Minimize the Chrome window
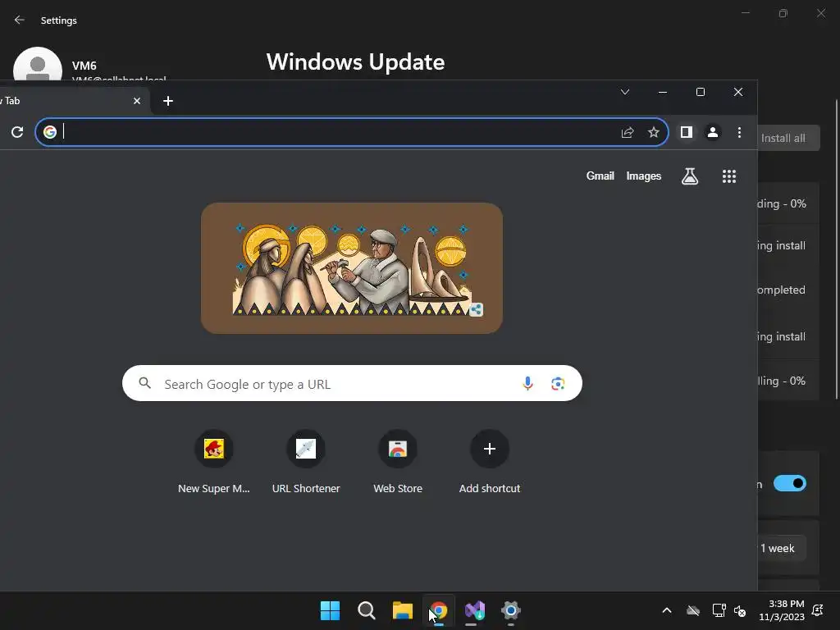Viewport: 840px width, 630px height. [x=663, y=92]
